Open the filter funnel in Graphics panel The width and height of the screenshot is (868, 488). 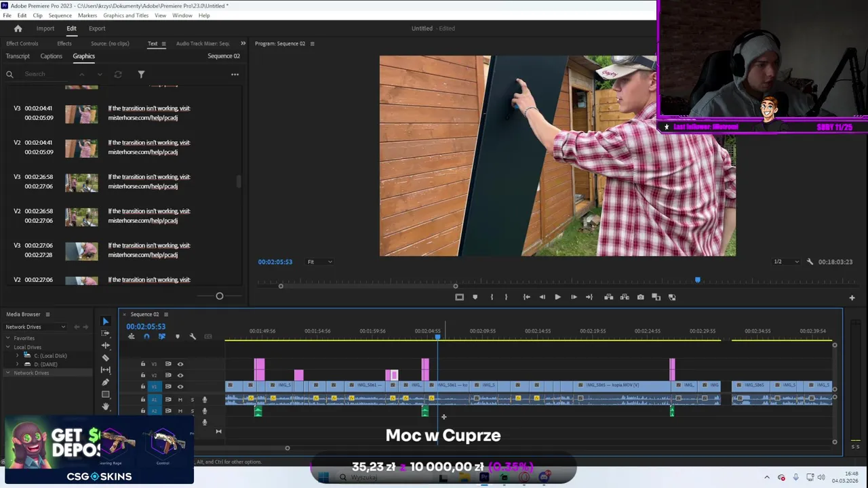[x=141, y=74]
